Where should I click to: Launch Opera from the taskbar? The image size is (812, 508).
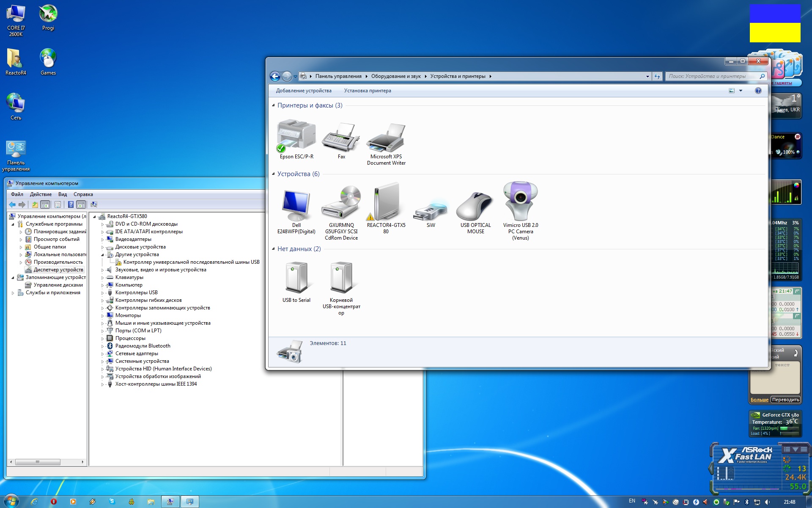[x=54, y=502]
